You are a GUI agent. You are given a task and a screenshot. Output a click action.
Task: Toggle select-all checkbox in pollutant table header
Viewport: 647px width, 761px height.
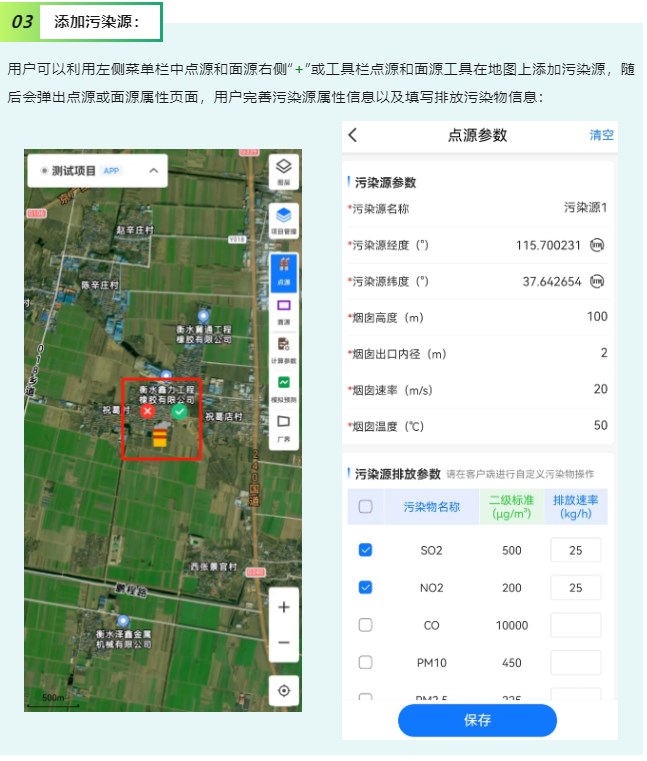[x=365, y=506]
